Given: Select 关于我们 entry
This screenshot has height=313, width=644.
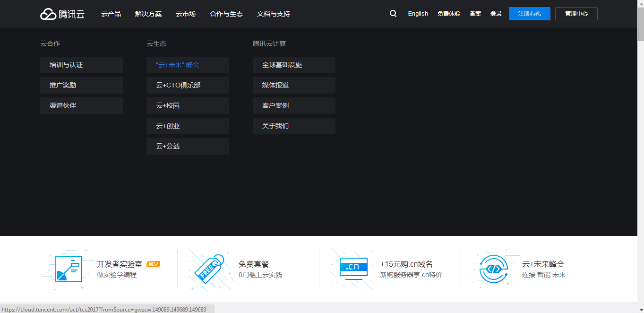Looking at the screenshot, I should point(294,126).
